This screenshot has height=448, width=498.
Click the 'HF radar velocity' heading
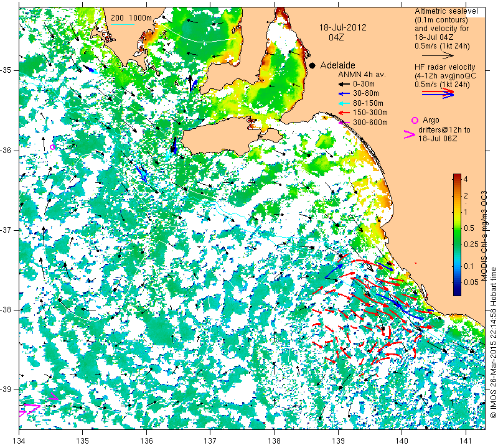445,67
